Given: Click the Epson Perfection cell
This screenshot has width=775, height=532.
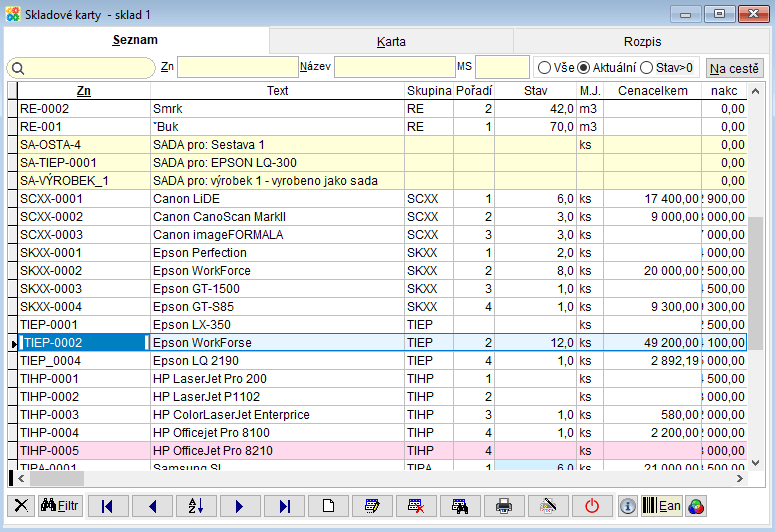Looking at the screenshot, I should 277,253.
